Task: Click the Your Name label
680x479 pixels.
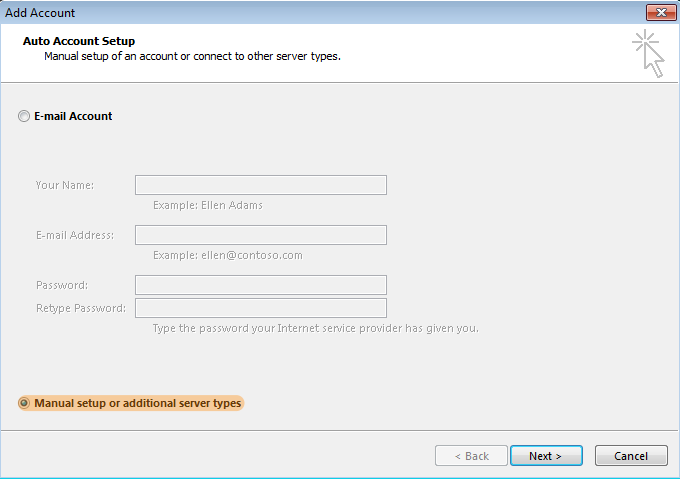Action: tap(65, 185)
